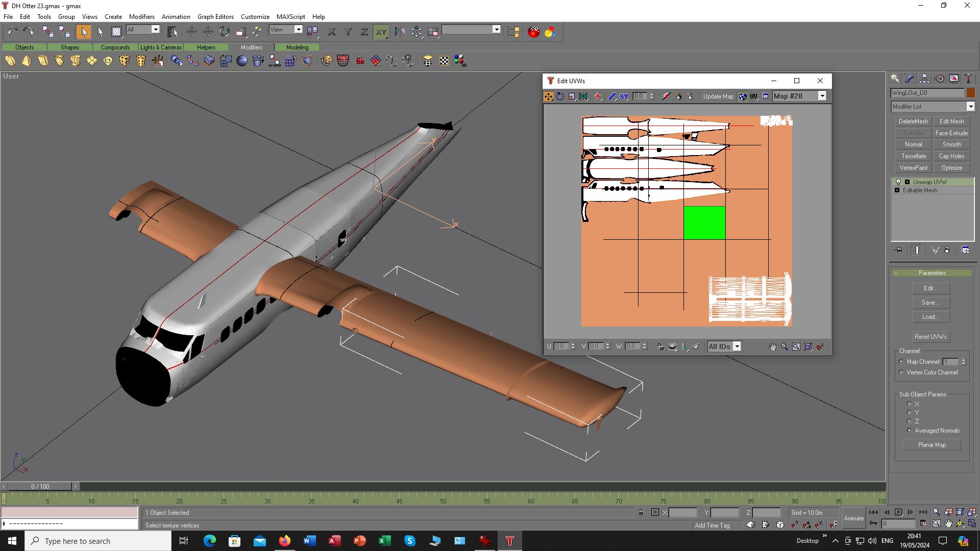This screenshot has height=551, width=980.
Task: Select the Rotate tool in Edit UVWs
Action: click(x=560, y=96)
